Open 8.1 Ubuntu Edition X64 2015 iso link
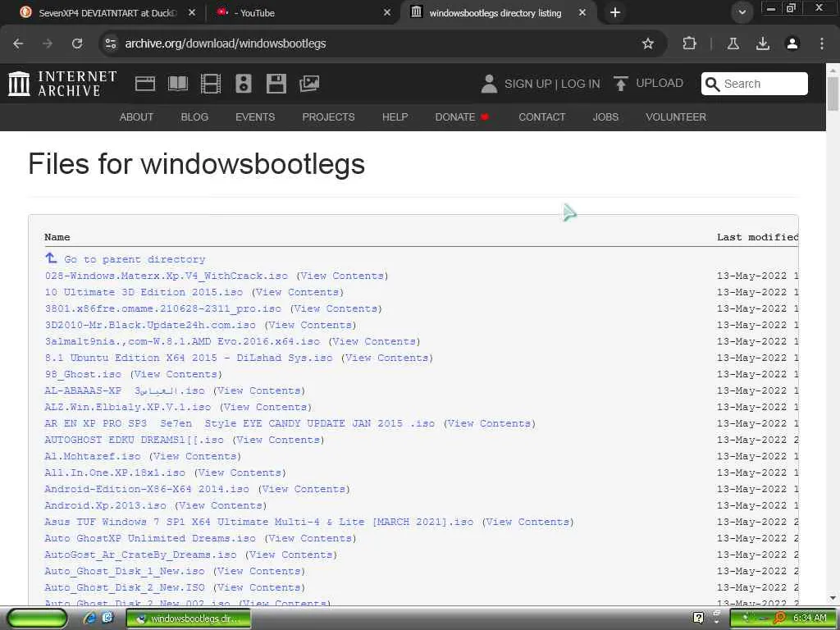 [x=189, y=358]
